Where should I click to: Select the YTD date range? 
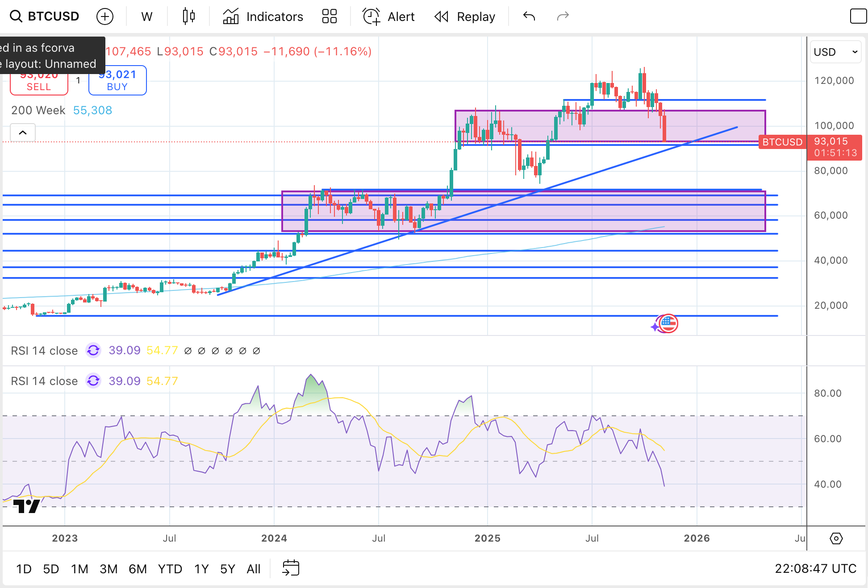click(x=170, y=569)
